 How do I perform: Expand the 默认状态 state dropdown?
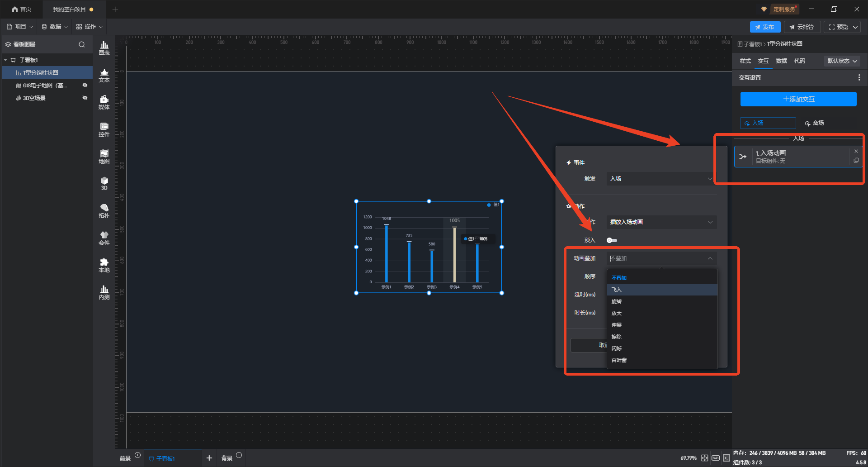pos(842,61)
